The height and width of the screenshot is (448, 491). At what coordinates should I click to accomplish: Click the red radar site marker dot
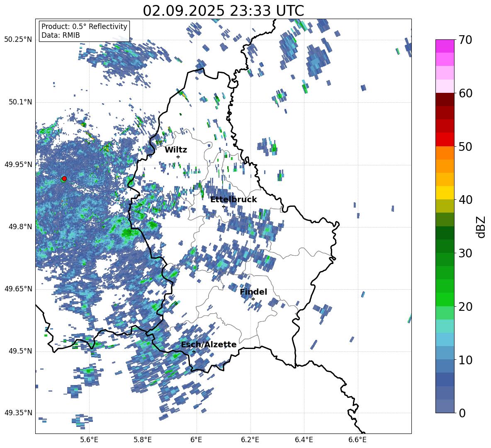pyautogui.click(x=64, y=179)
